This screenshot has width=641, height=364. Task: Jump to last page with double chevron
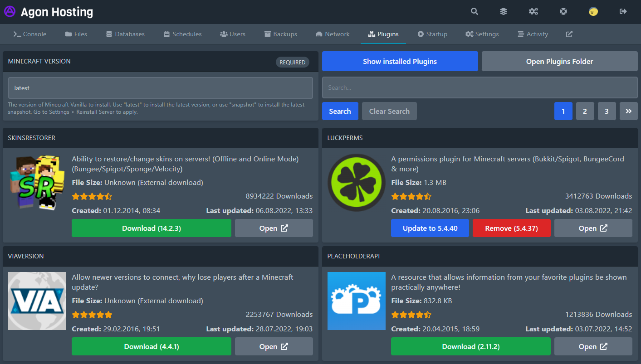[628, 111]
